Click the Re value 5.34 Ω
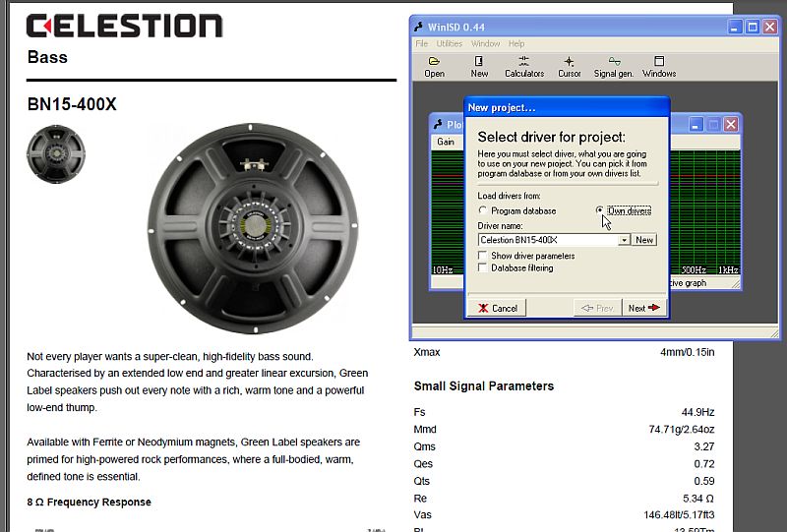Screen dimensions: 787x532 [698, 499]
